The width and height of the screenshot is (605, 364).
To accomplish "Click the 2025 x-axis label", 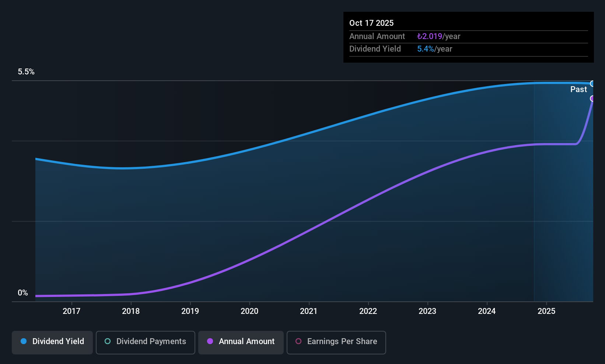I will click(x=546, y=311).
